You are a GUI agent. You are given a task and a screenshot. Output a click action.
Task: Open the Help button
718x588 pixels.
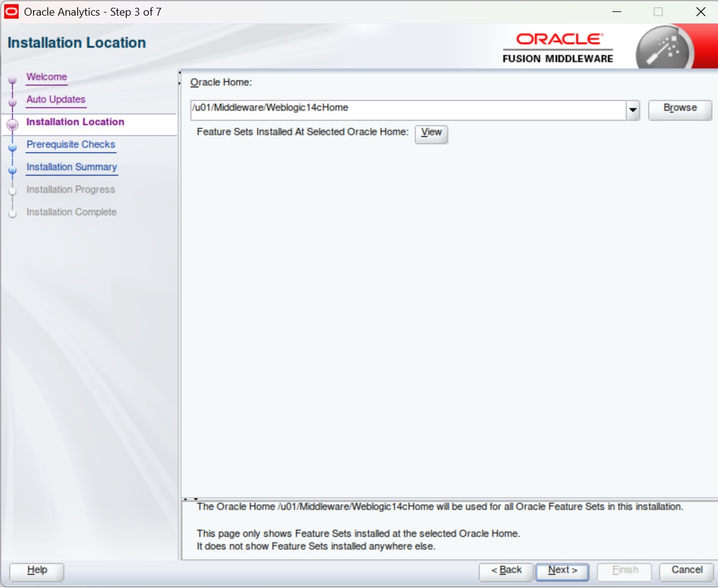tap(37, 572)
